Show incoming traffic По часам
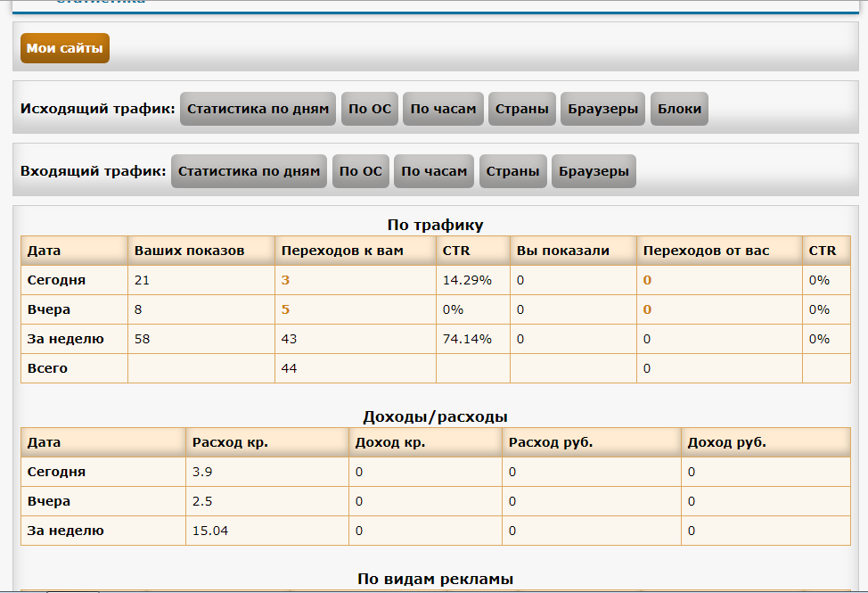 pos(434,171)
